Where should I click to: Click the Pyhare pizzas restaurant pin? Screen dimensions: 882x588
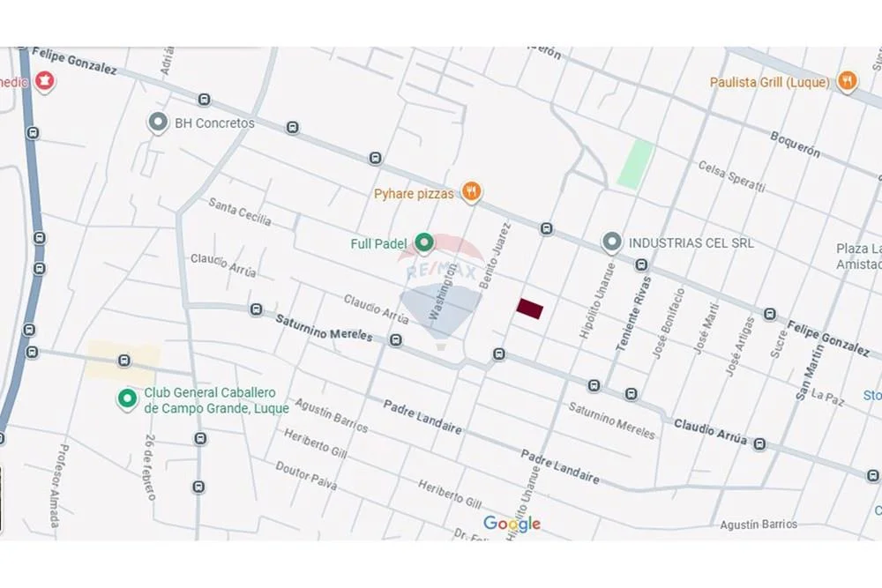click(x=471, y=192)
